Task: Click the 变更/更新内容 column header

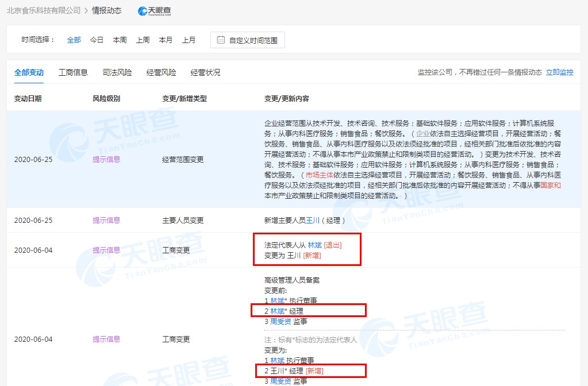Action: pyautogui.click(x=287, y=99)
